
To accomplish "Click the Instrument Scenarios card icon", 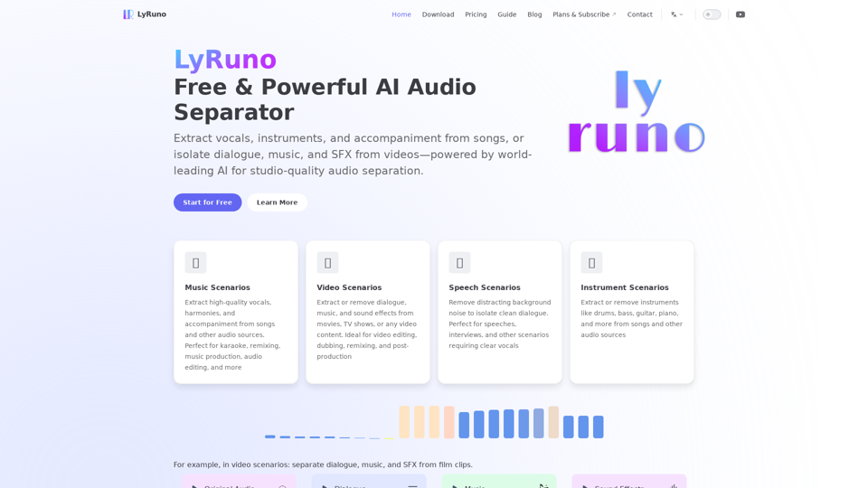I will tap(591, 263).
